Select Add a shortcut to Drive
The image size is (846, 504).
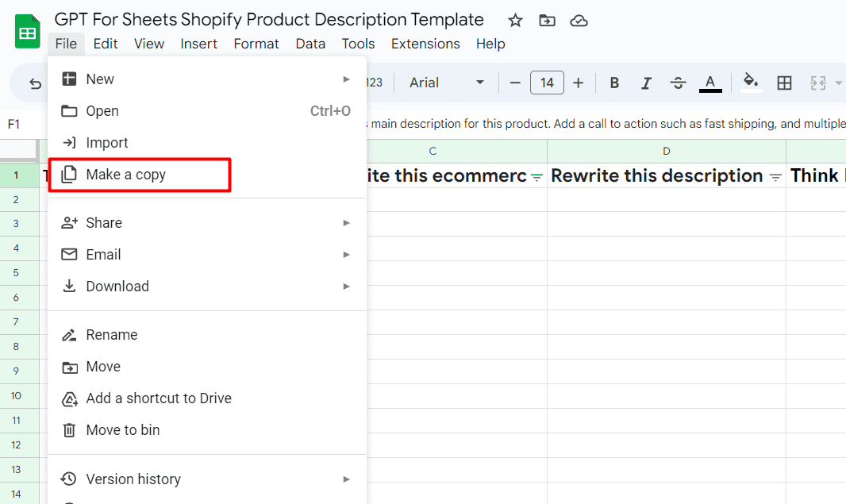click(x=207, y=398)
